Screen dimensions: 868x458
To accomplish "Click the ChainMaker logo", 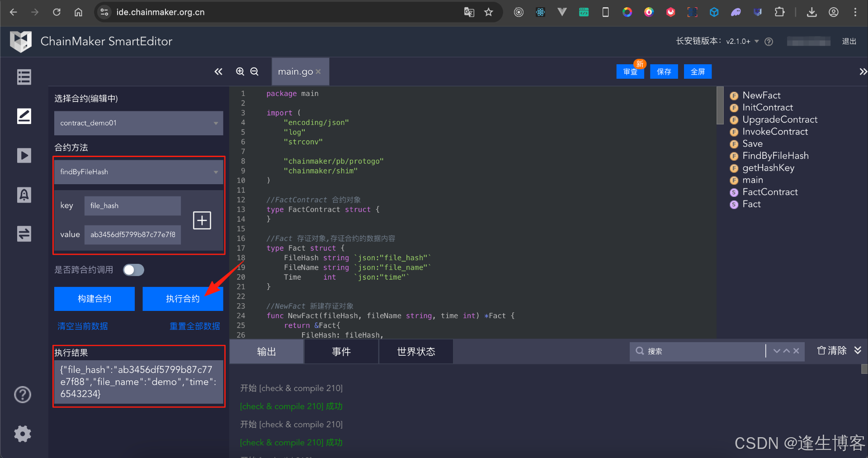I will [21, 42].
